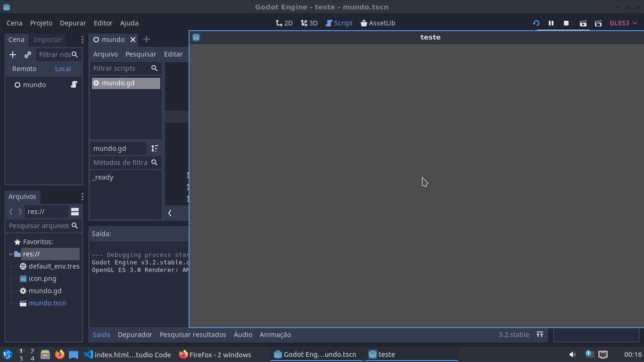Image resolution: width=644 pixels, height=362 pixels.
Task: Restart the running scene with reload icon
Action: pyautogui.click(x=536, y=23)
